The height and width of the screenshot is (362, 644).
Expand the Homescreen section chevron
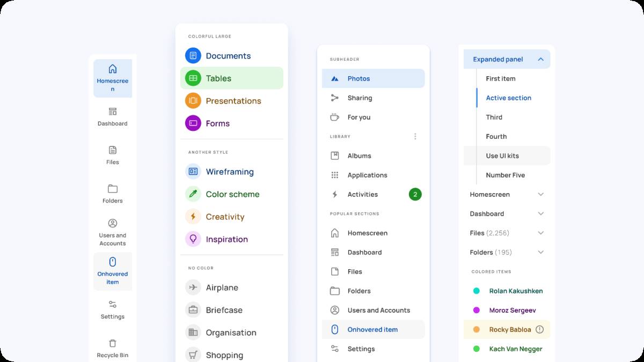point(540,194)
